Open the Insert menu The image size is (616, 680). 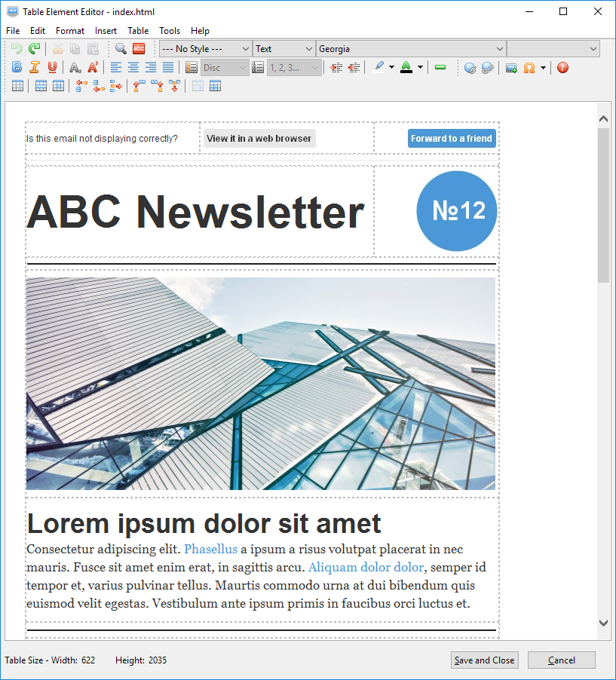click(x=106, y=31)
